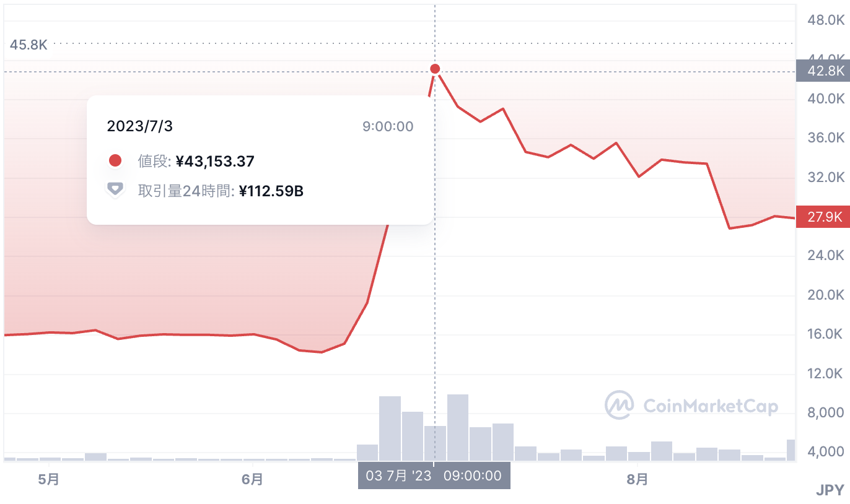The image size is (850, 504).
Task: Click the tooltip volume value ¥112.59B
Action: point(271,191)
